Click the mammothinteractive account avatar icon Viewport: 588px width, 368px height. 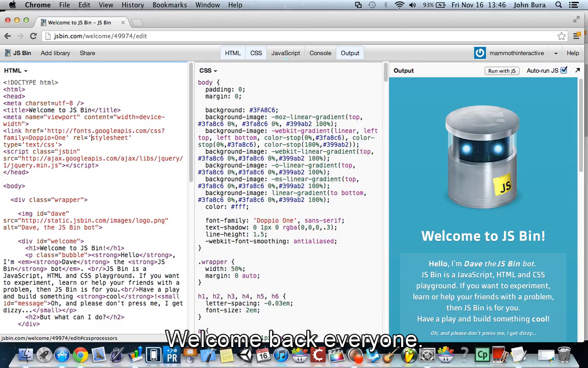click(480, 53)
